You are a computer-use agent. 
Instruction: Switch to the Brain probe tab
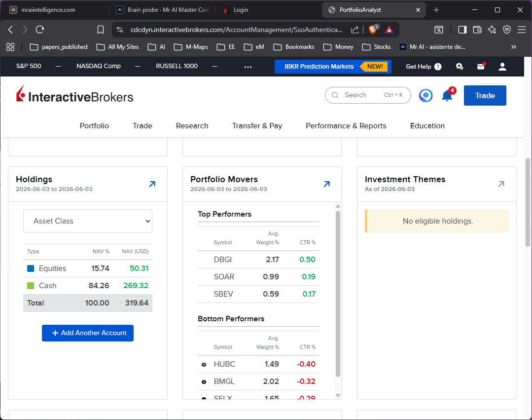tap(164, 10)
